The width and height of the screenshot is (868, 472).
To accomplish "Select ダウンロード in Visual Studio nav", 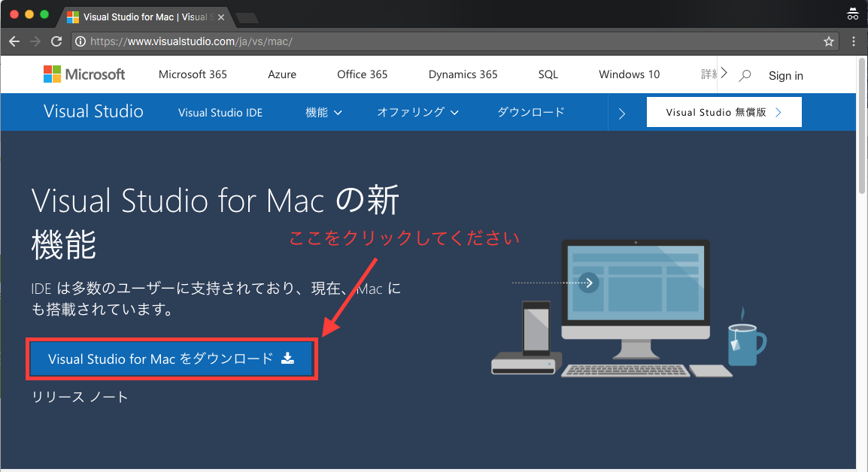I will (530, 113).
